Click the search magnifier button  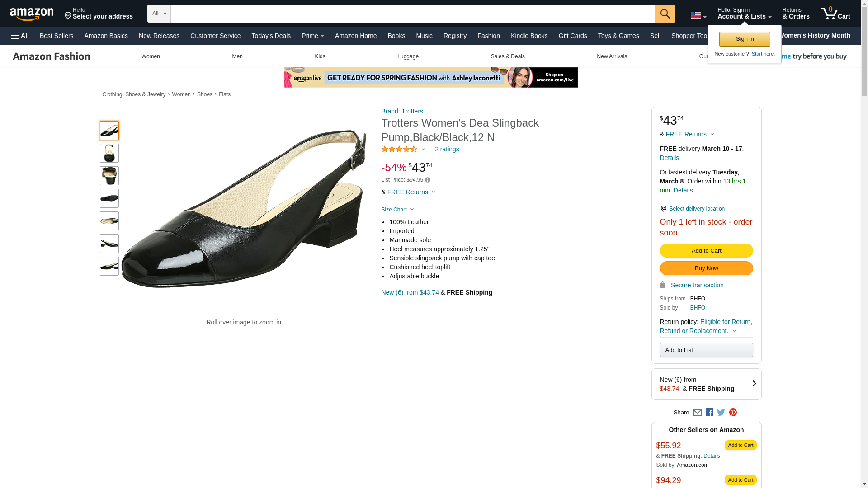(x=665, y=14)
